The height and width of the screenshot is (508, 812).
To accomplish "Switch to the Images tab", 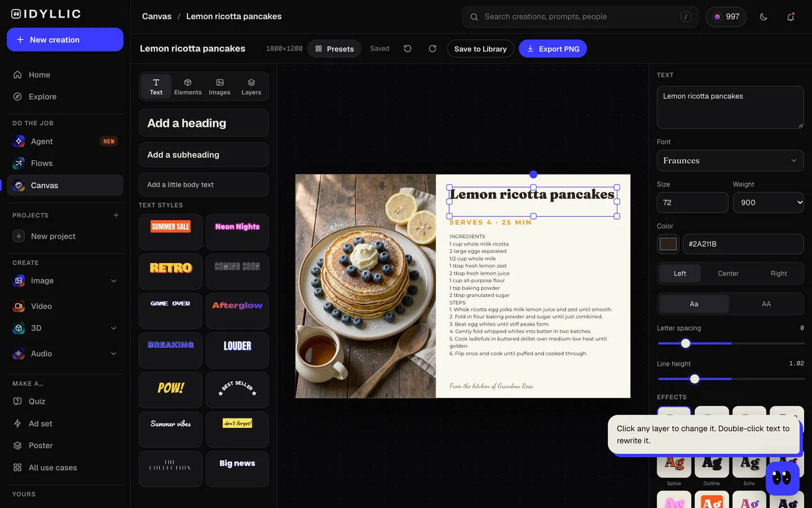I will pos(219,86).
